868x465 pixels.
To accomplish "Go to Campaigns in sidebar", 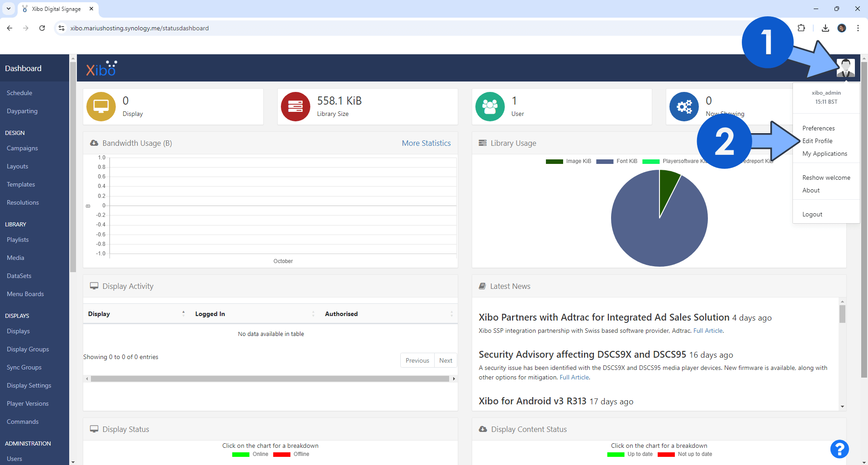I will tap(22, 148).
